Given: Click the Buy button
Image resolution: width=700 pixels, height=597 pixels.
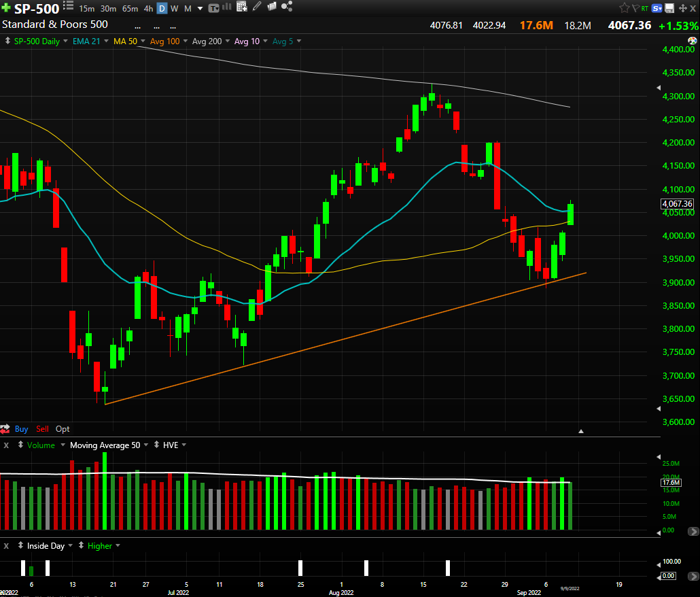Looking at the screenshot, I should (22, 429).
